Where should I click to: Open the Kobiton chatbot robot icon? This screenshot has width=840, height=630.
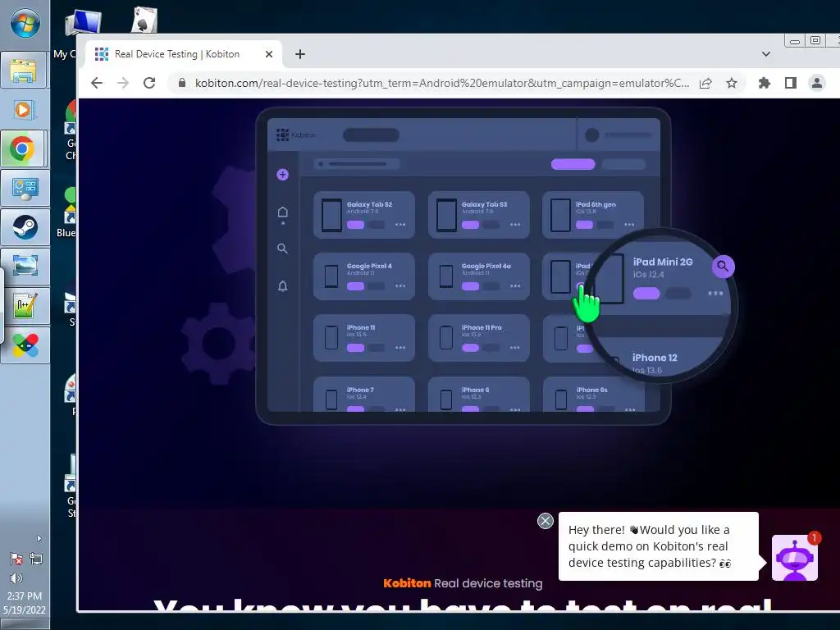coord(794,558)
